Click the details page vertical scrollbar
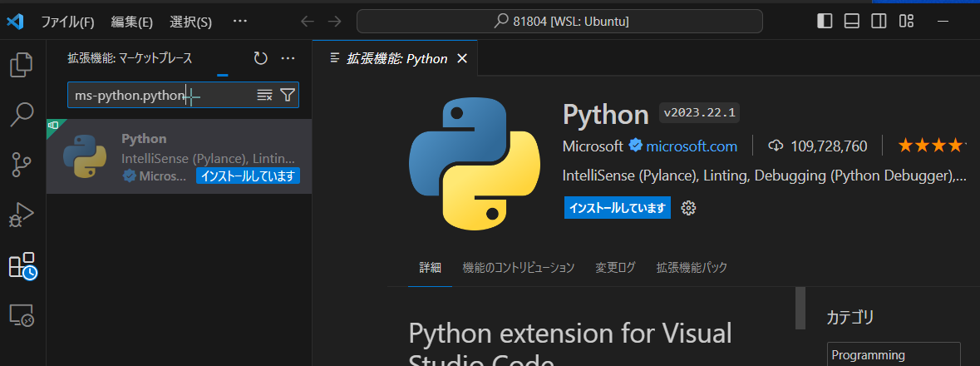The height and width of the screenshot is (366, 980). 800,308
